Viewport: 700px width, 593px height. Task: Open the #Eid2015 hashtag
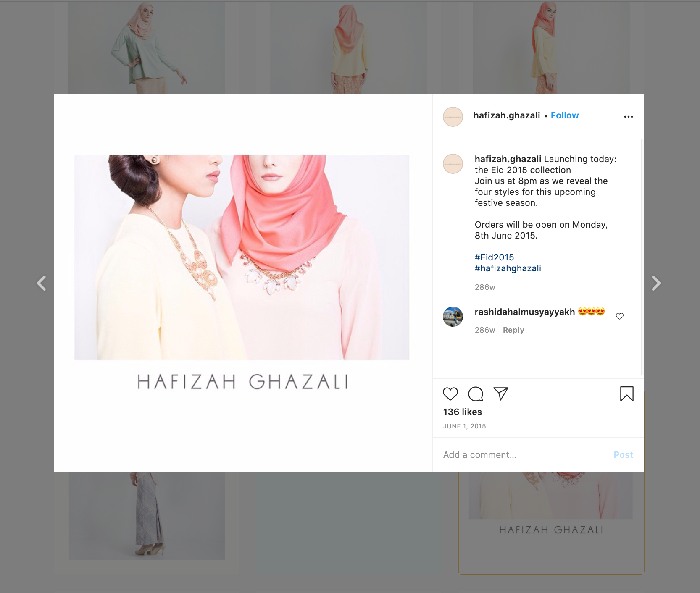494,257
